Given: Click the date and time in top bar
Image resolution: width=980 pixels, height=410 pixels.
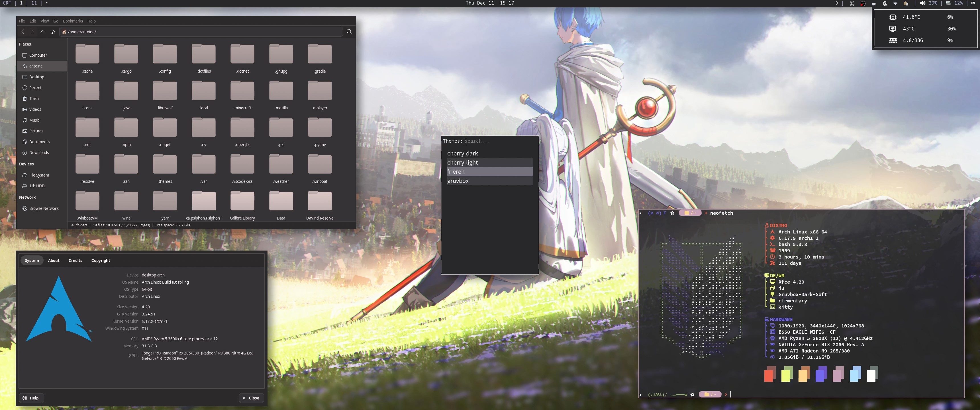Looking at the screenshot, I should point(490,3).
